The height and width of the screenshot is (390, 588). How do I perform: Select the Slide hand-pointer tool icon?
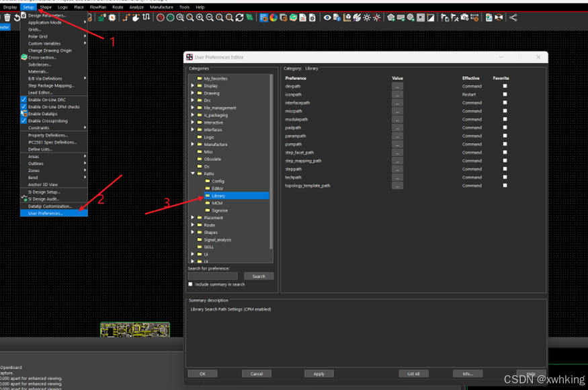(136, 17)
